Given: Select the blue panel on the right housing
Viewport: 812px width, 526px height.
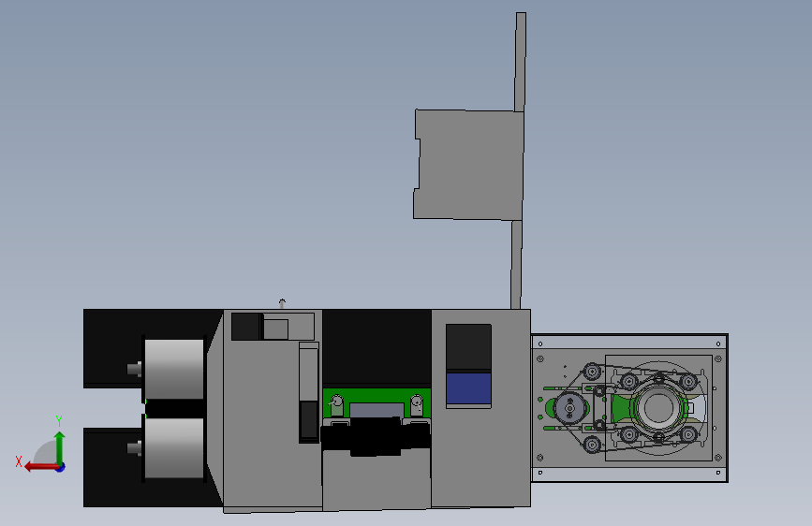Looking at the screenshot, I should [x=468, y=388].
